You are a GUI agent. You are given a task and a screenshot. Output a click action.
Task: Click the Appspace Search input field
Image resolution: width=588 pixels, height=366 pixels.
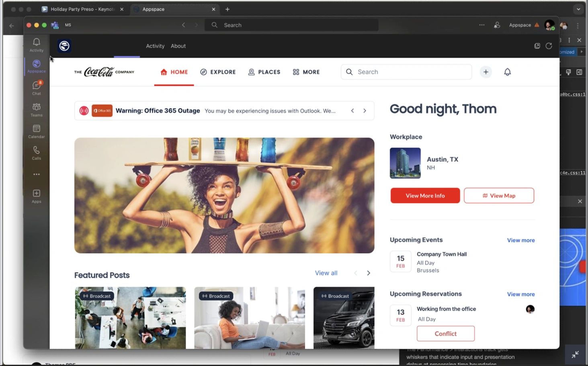click(x=410, y=72)
